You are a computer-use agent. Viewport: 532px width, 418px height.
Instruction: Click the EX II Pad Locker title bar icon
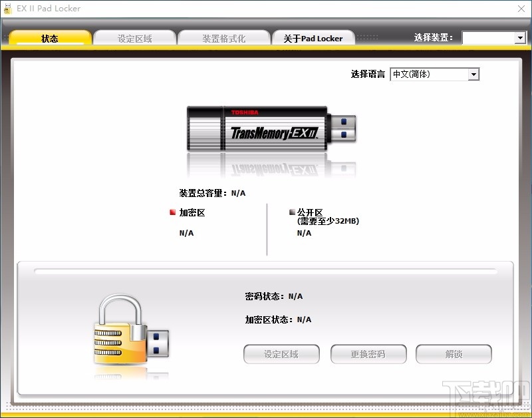click(8, 8)
